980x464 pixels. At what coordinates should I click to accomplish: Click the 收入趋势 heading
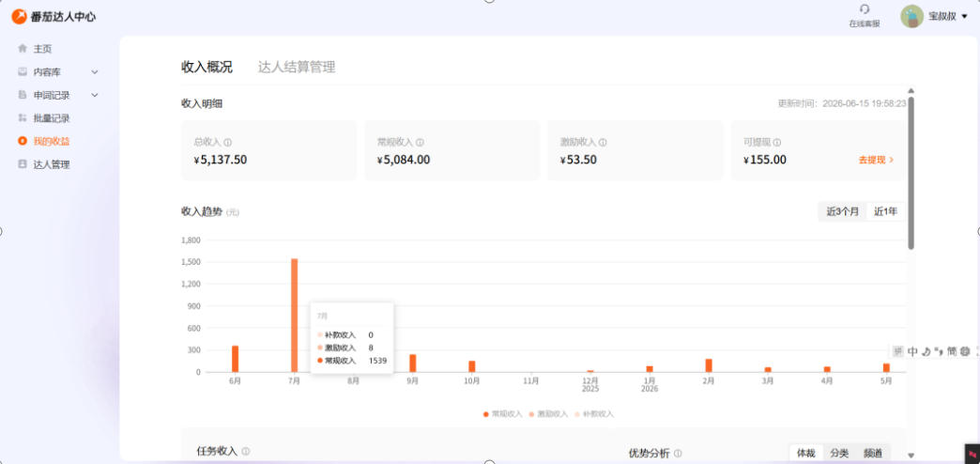click(x=201, y=211)
